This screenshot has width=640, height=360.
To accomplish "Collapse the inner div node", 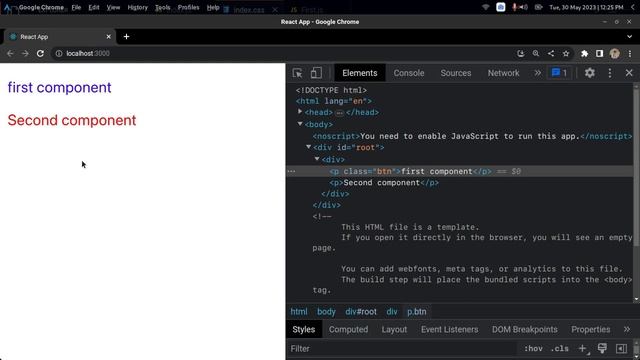I will (x=317, y=159).
